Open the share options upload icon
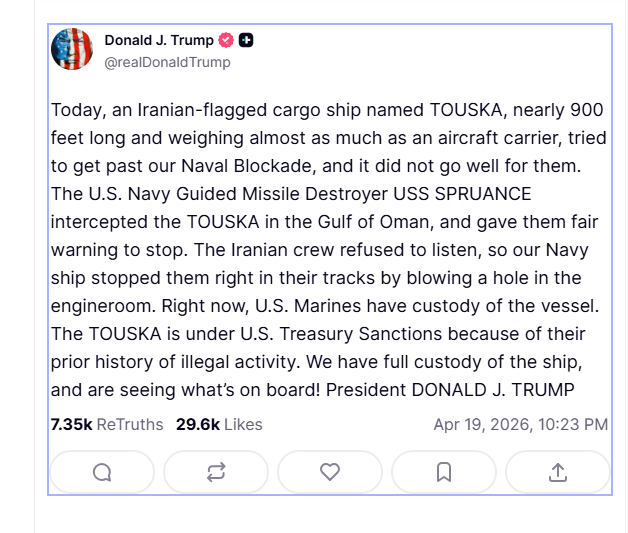The width and height of the screenshot is (628, 533). pyautogui.click(x=558, y=472)
